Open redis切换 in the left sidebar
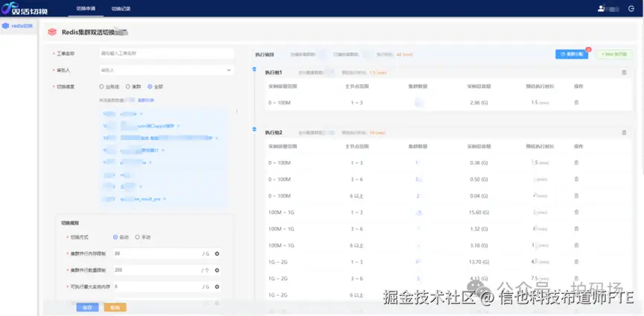The width and height of the screenshot is (644, 316). pos(19,26)
